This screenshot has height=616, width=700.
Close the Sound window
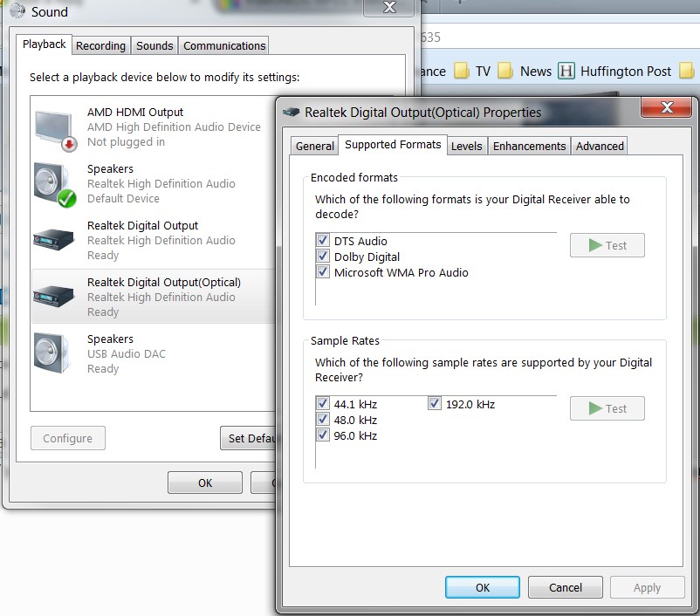(x=389, y=7)
